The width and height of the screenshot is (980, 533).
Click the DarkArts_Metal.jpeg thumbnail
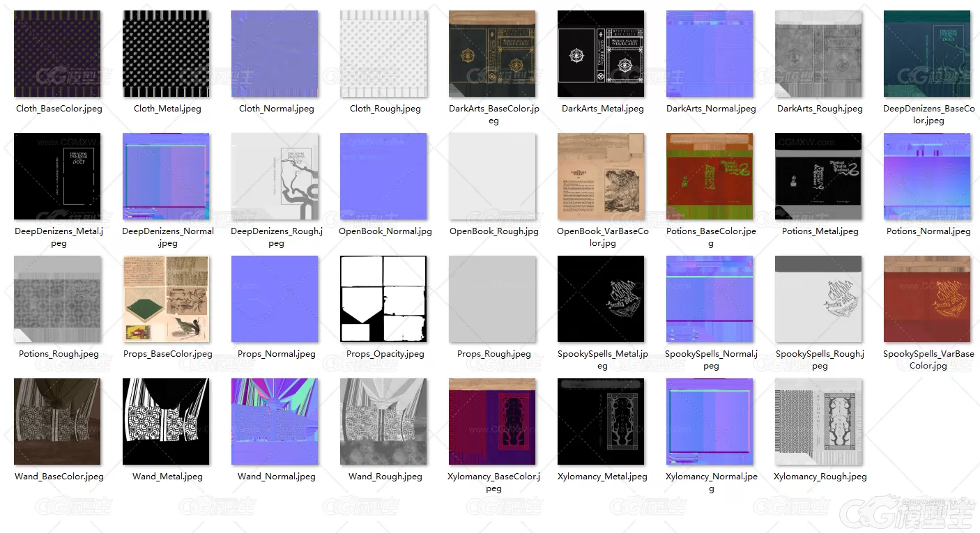pos(601,54)
